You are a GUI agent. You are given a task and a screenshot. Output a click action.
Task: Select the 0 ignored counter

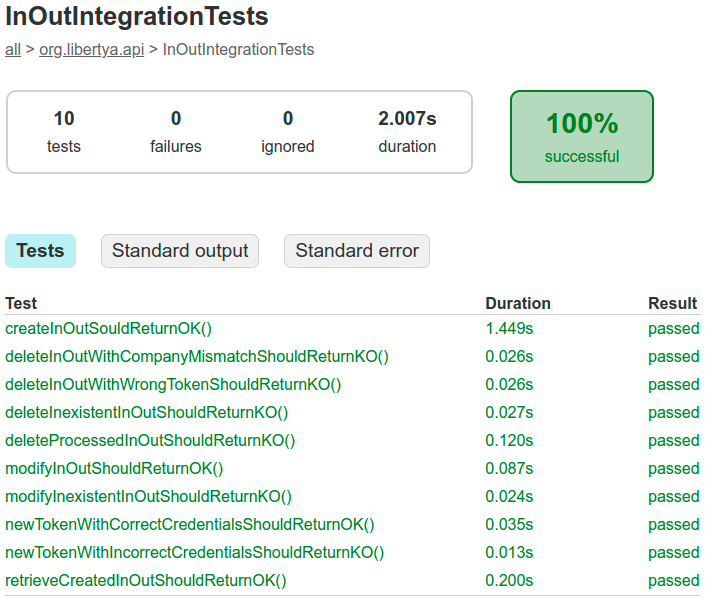[x=288, y=132]
